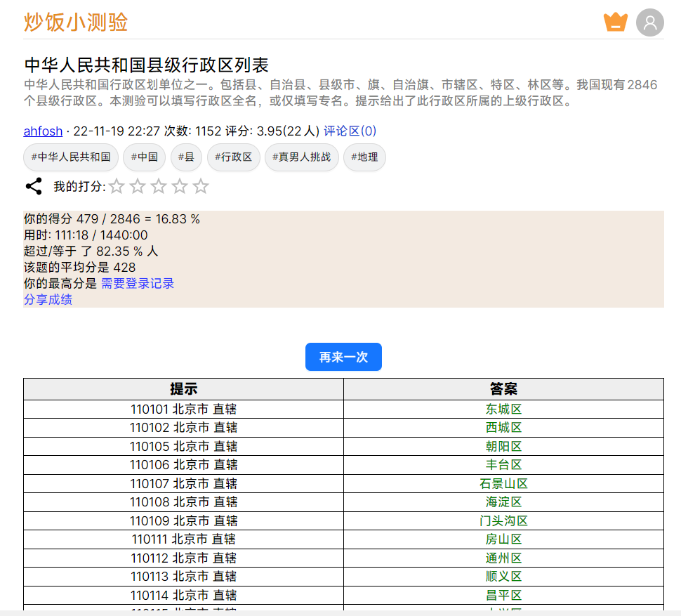Select the #中国 tag
This screenshot has width=681, height=616.
click(x=144, y=157)
